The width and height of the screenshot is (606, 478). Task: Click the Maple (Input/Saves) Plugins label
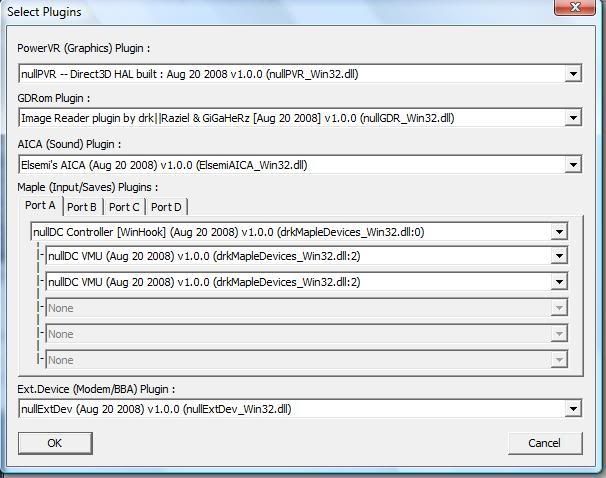click(x=87, y=187)
